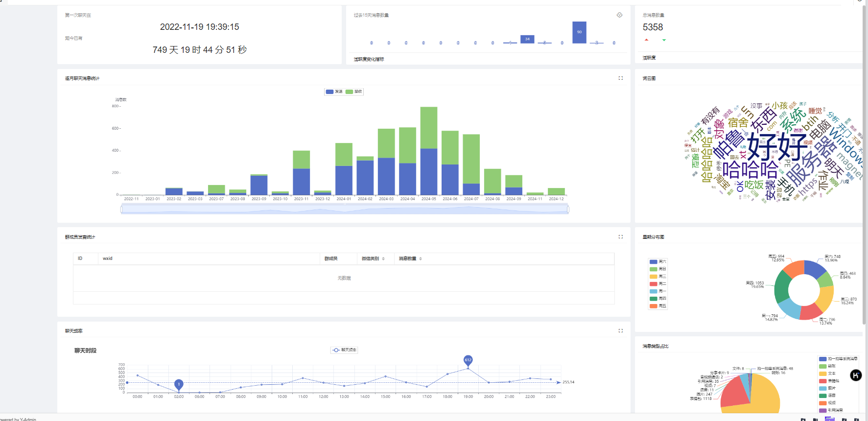Image resolution: width=868 pixels, height=421 pixels.
Task: Click the purple folder icon in taskbar
Action: (829, 419)
